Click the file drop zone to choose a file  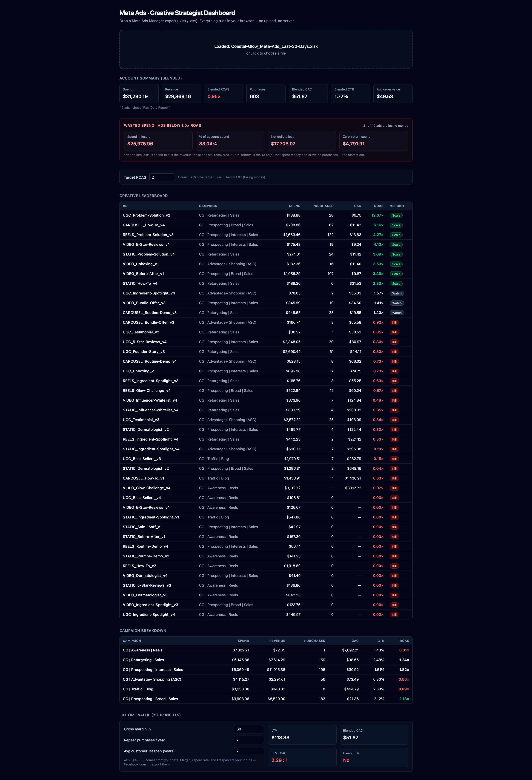pos(266,49)
